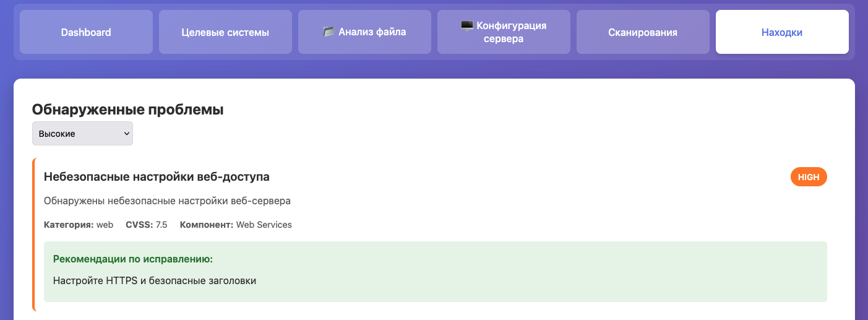This screenshot has height=320, width=868.
Task: Select the active Находки tab
Action: click(781, 32)
